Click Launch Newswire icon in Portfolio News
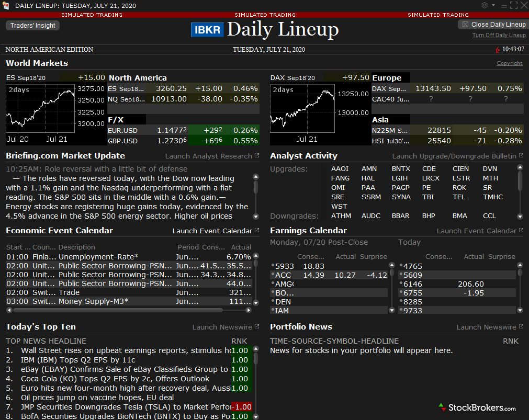Image resolution: width=529 pixels, height=420 pixels. (x=520, y=326)
